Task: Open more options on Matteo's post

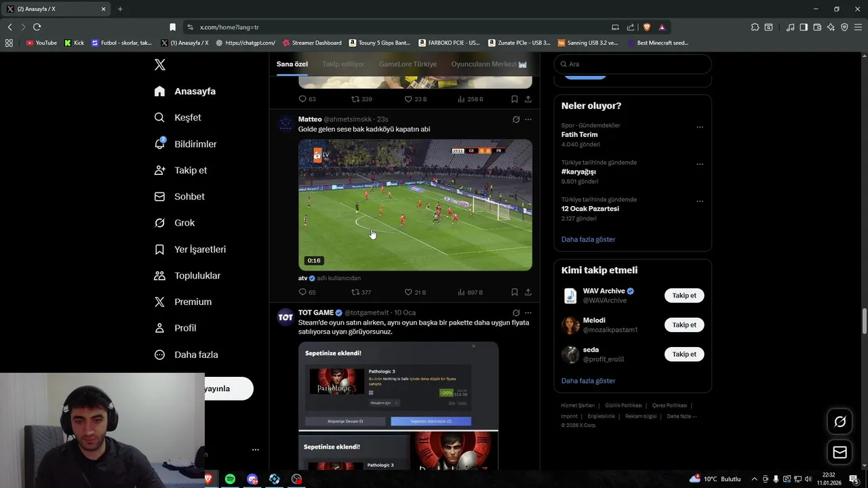Action: 528,119
